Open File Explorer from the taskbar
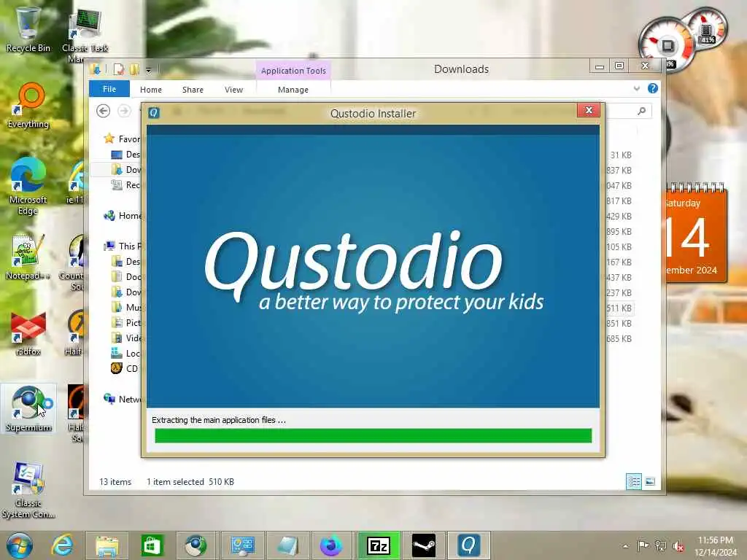This screenshot has height=560, width=747. [107, 545]
